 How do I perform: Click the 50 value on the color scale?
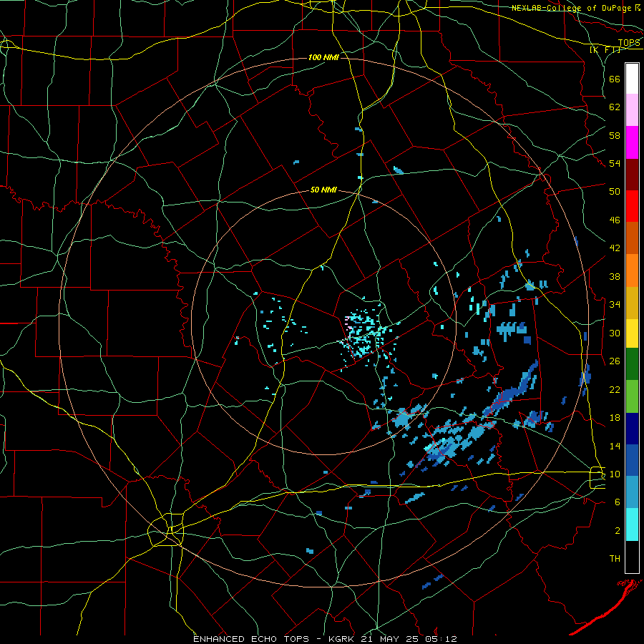615,192
